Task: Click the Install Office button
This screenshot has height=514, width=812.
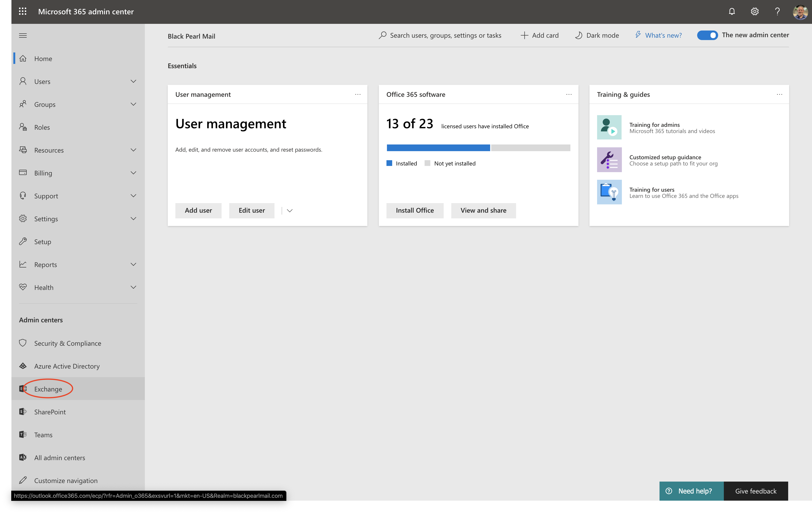Action: click(414, 210)
